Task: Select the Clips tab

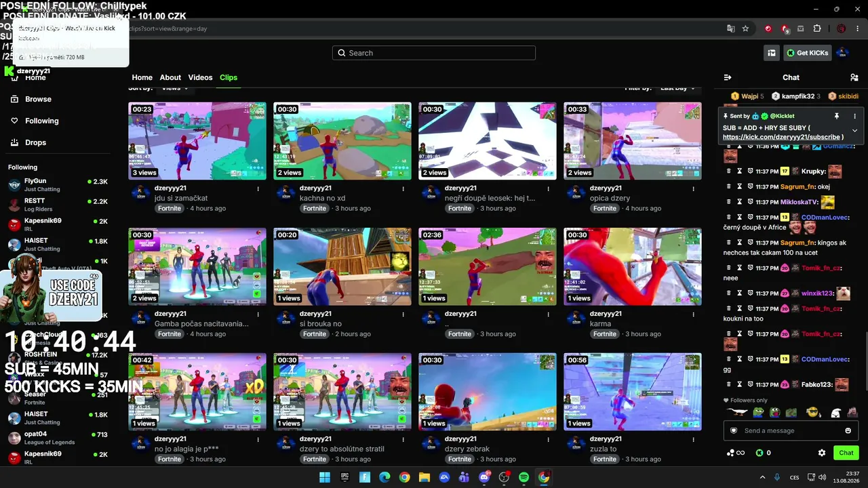Action: point(229,77)
